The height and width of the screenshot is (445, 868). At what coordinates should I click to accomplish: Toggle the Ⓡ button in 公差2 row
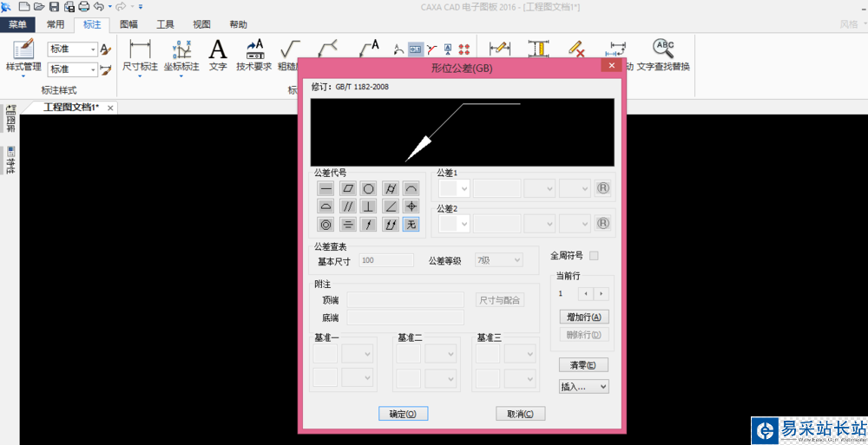[603, 224]
